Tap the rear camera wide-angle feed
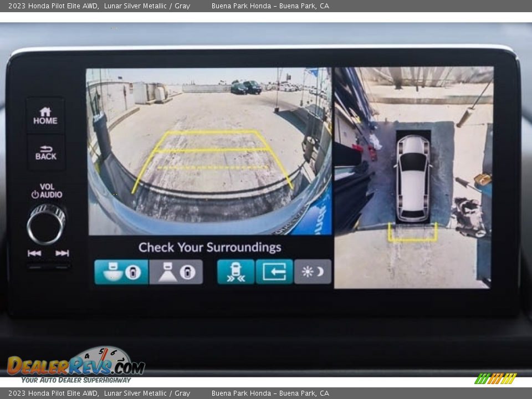Screen dimensions: 532x399 209,151
